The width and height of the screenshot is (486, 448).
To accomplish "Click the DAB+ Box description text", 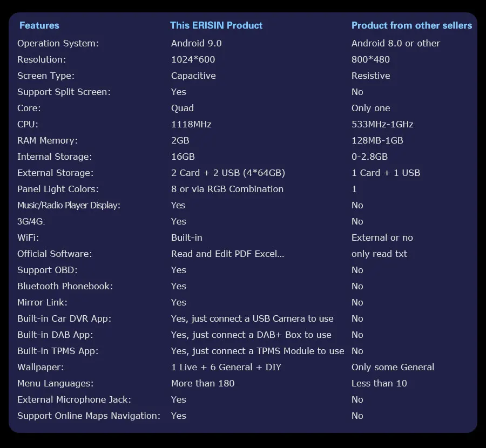I will (x=251, y=335).
